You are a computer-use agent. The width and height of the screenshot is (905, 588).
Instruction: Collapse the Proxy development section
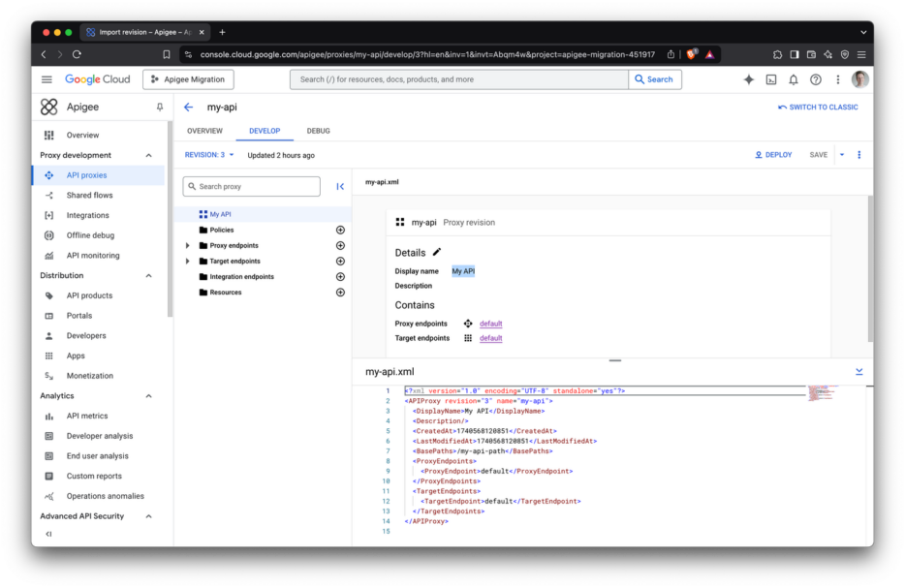[149, 155]
